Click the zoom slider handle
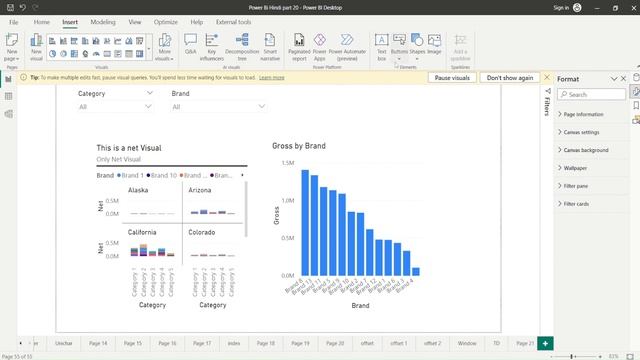 (x=571, y=356)
